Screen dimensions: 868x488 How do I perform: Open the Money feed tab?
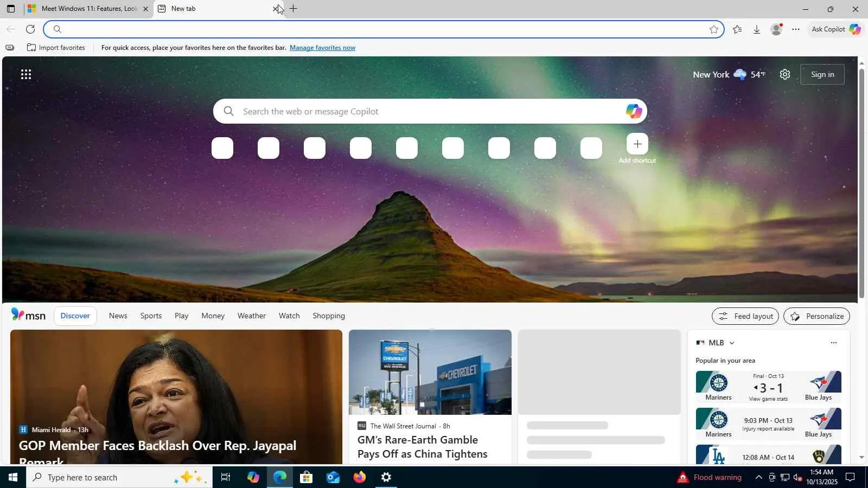coord(213,316)
